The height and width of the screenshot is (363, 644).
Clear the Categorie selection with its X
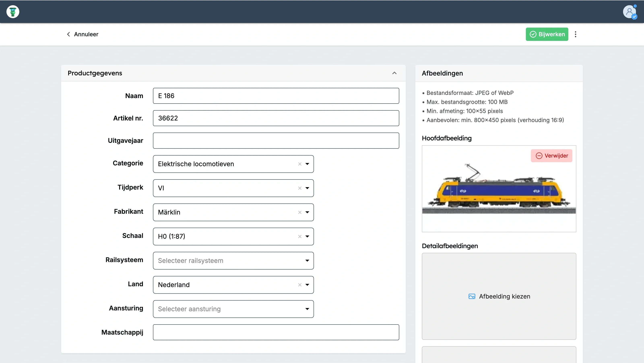[x=300, y=164]
